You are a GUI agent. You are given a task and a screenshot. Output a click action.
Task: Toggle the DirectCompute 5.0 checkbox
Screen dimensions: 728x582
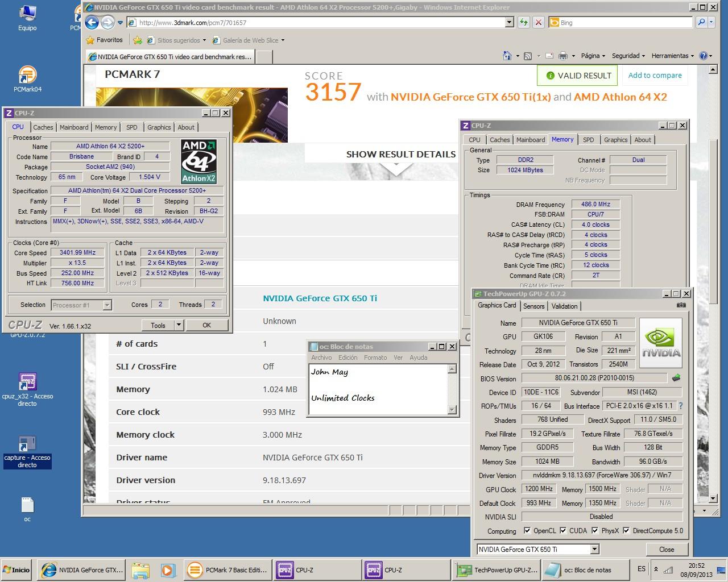tap(626, 531)
